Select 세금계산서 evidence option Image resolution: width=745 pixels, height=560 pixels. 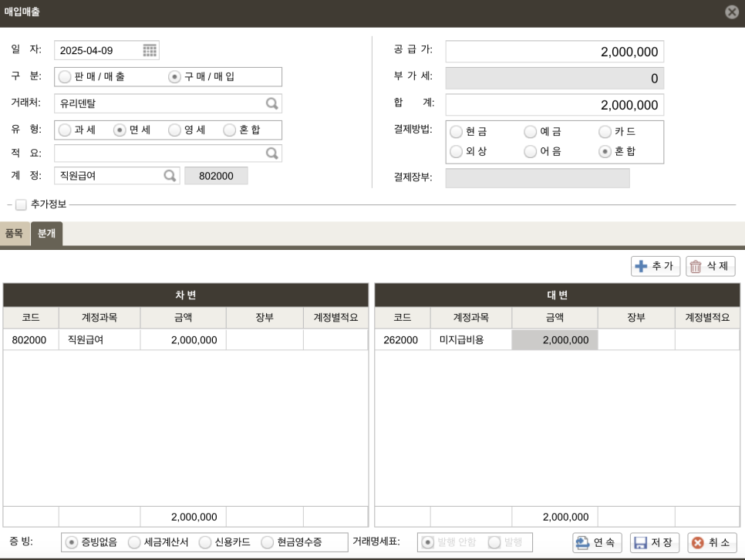(134, 542)
